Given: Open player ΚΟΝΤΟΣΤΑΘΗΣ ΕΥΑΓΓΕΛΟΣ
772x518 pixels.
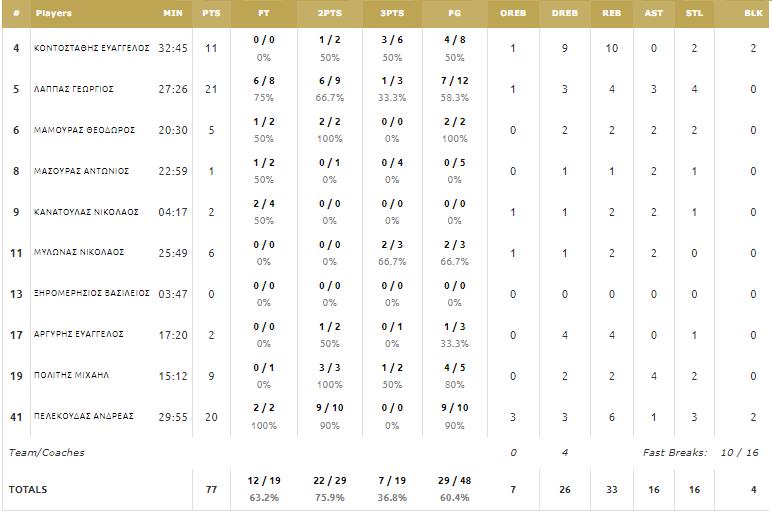Looking at the screenshot, I should pos(91,48).
